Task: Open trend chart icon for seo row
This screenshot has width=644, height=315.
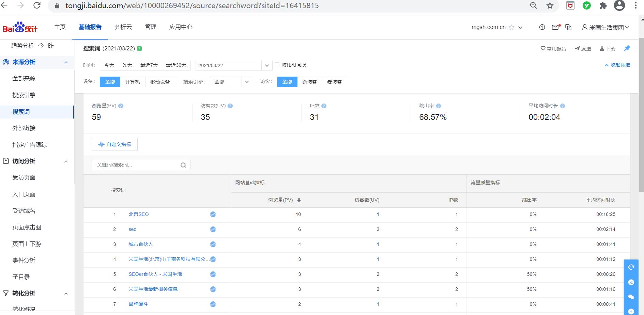Action: point(213,229)
